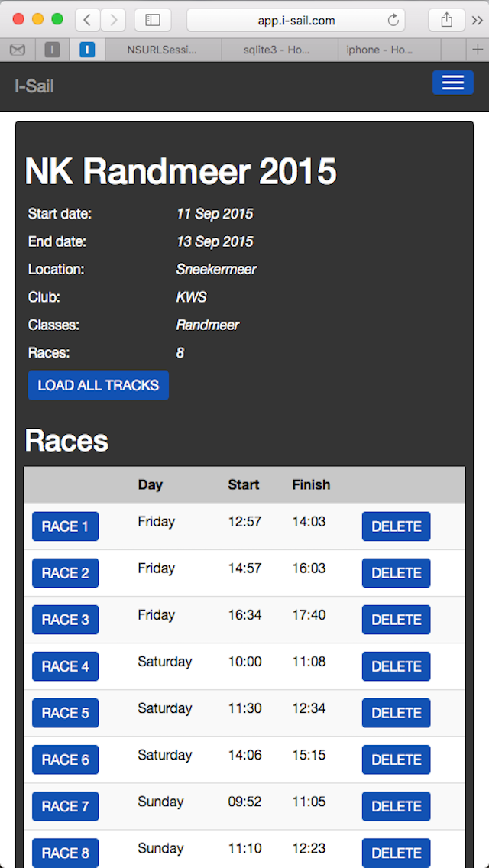The height and width of the screenshot is (868, 489).
Task: Open Race 1 details
Action: tap(65, 526)
